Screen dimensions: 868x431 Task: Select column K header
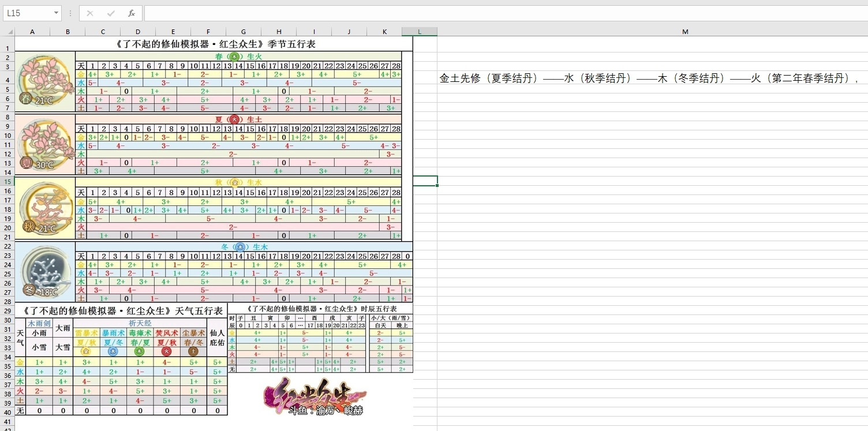tap(384, 32)
